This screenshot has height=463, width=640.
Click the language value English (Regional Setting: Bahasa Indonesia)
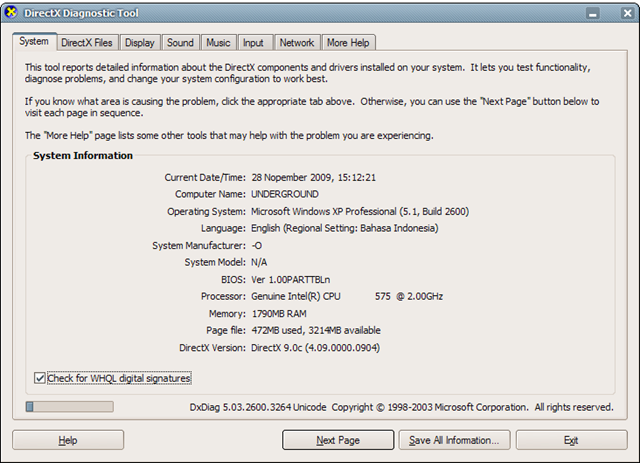click(344, 228)
